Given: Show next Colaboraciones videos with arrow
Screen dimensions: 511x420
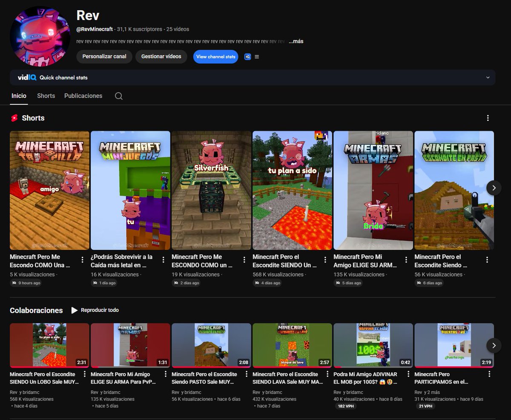Looking at the screenshot, I should 494,346.
